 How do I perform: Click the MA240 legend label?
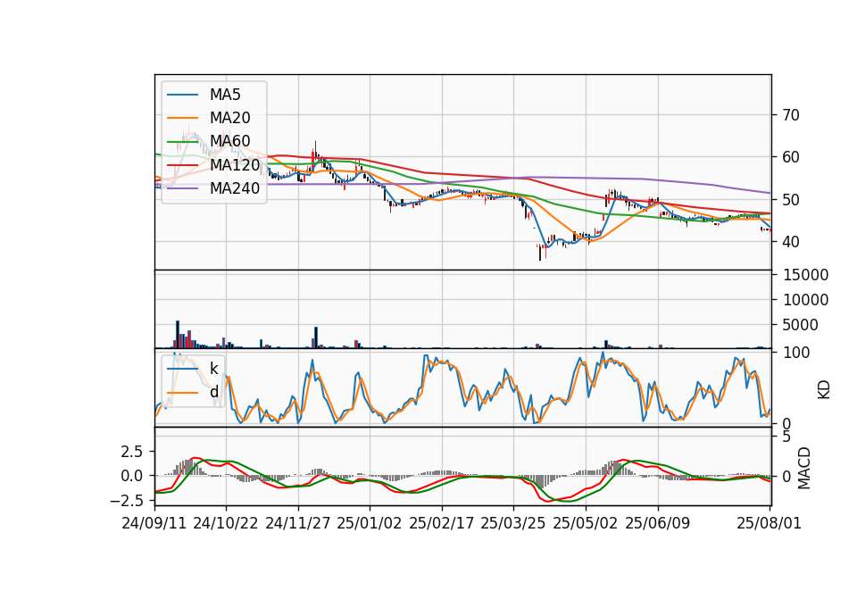point(235,188)
